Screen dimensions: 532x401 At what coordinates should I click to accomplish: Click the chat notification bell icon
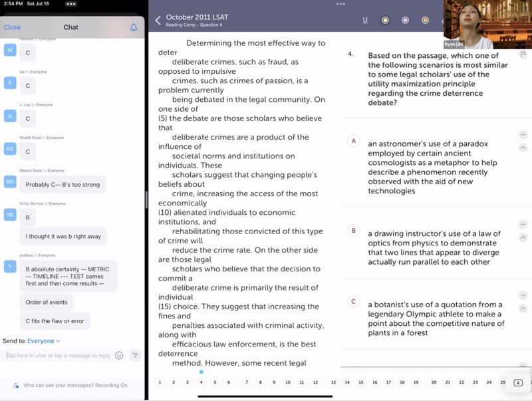[134, 27]
